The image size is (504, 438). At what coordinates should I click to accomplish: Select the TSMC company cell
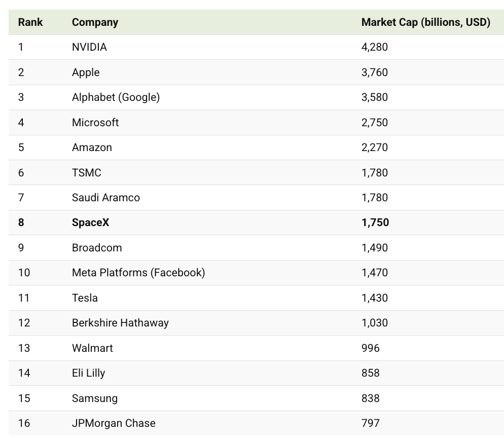87,173
